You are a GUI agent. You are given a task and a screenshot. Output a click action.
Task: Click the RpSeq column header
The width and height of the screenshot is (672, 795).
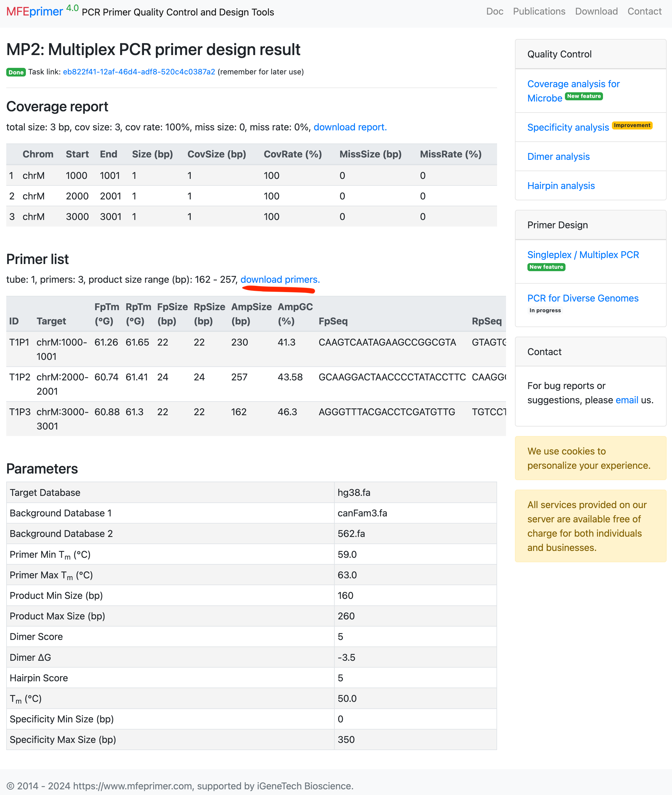pyautogui.click(x=486, y=321)
